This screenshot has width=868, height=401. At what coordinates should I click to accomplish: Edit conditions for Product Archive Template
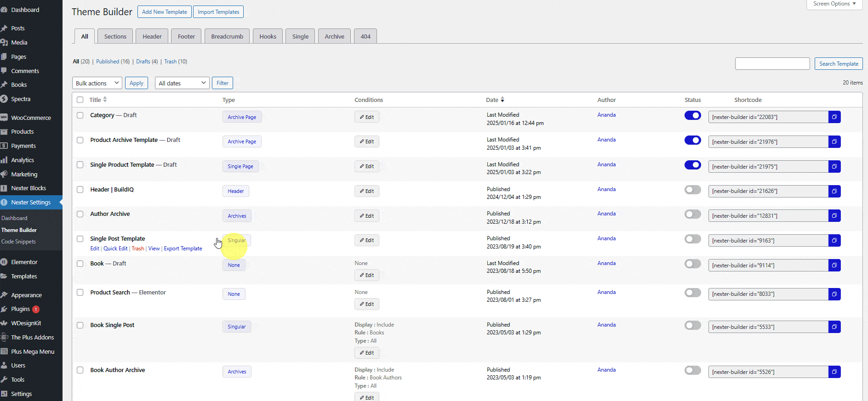click(366, 141)
